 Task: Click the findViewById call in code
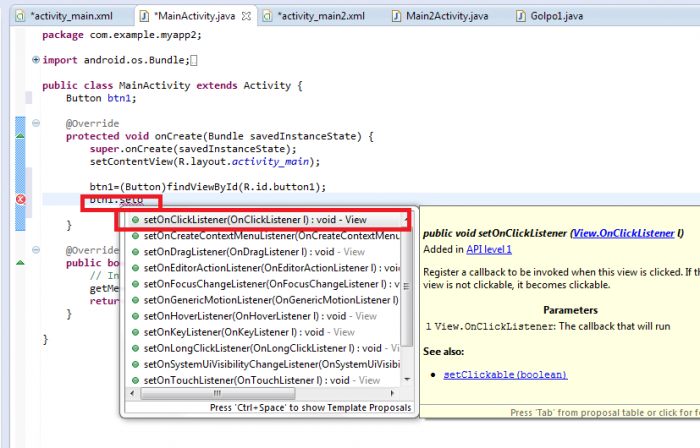203,187
